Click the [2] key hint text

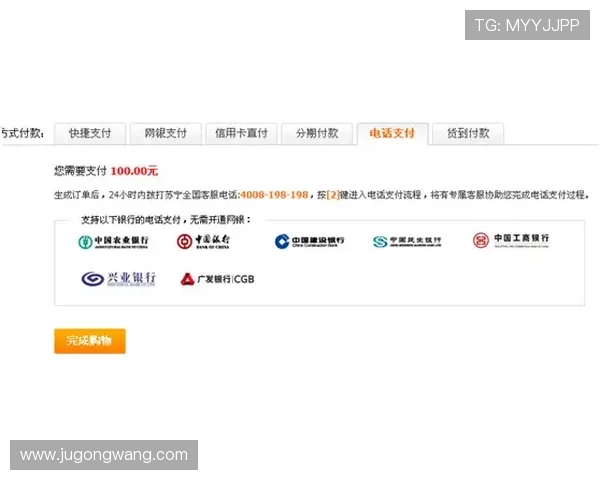point(333,195)
